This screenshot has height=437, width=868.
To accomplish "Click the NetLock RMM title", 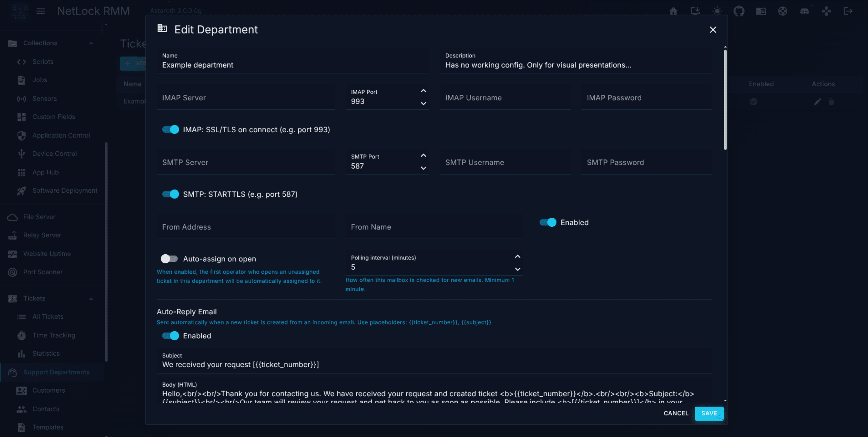I will click(x=93, y=11).
